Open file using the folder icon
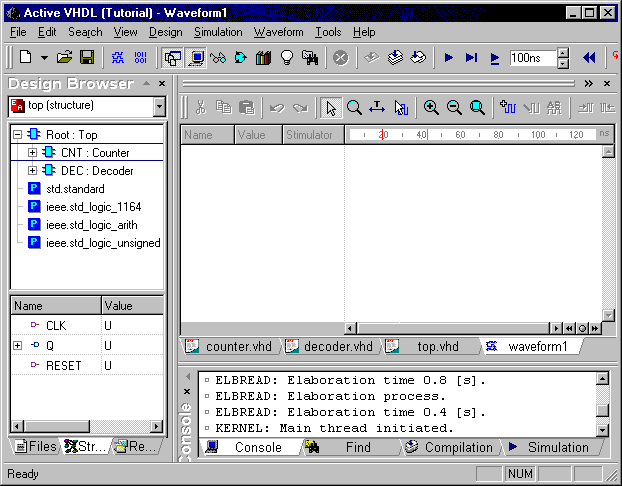Viewport: 622px width, 486px height. (65, 58)
